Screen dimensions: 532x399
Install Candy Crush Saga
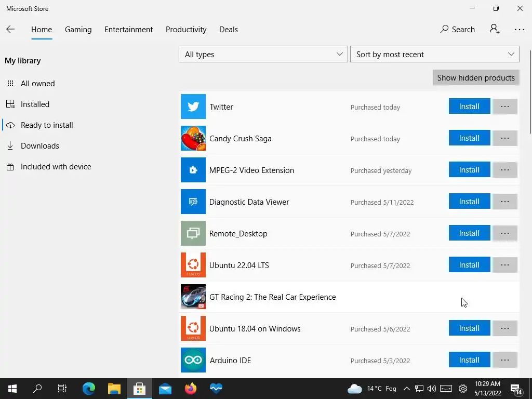pos(469,138)
